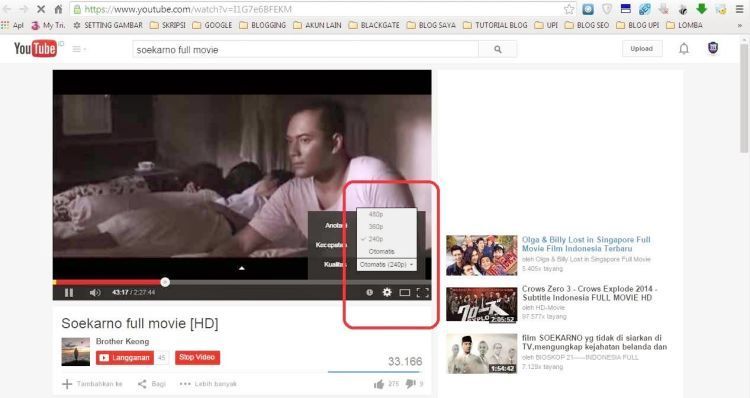The width and height of the screenshot is (750, 398).
Task: Open the BLOGGING bookmarks folder
Action: (x=263, y=25)
